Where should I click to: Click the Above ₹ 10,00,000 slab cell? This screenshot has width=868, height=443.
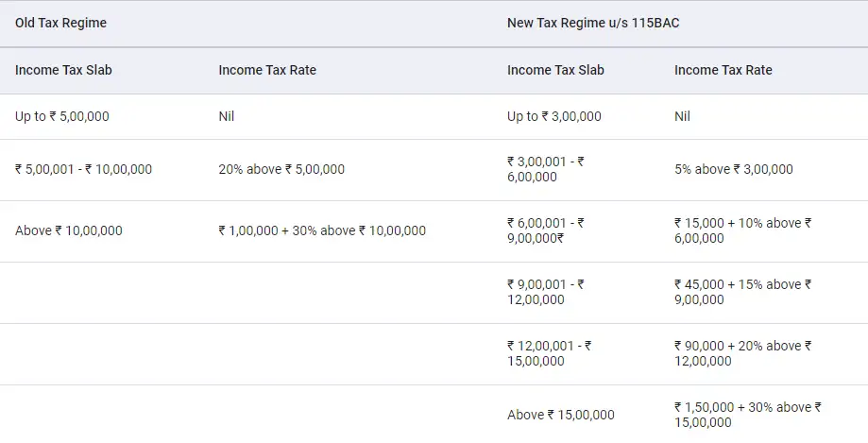point(68,230)
